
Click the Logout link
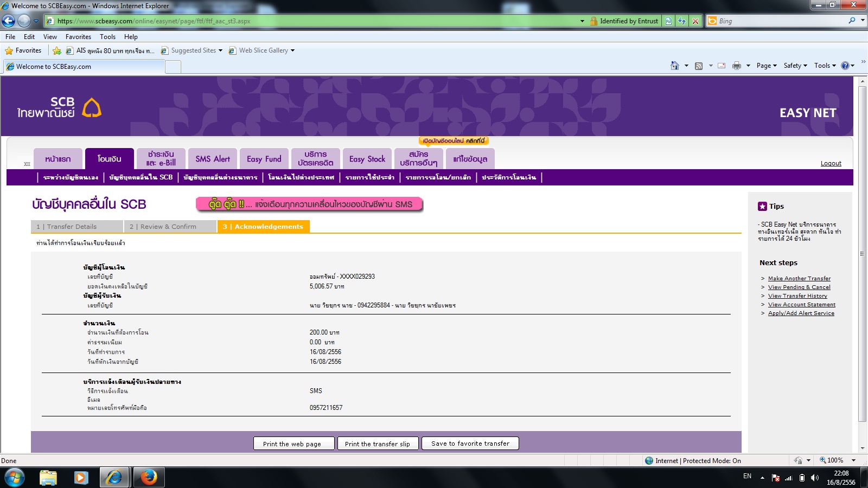click(831, 163)
